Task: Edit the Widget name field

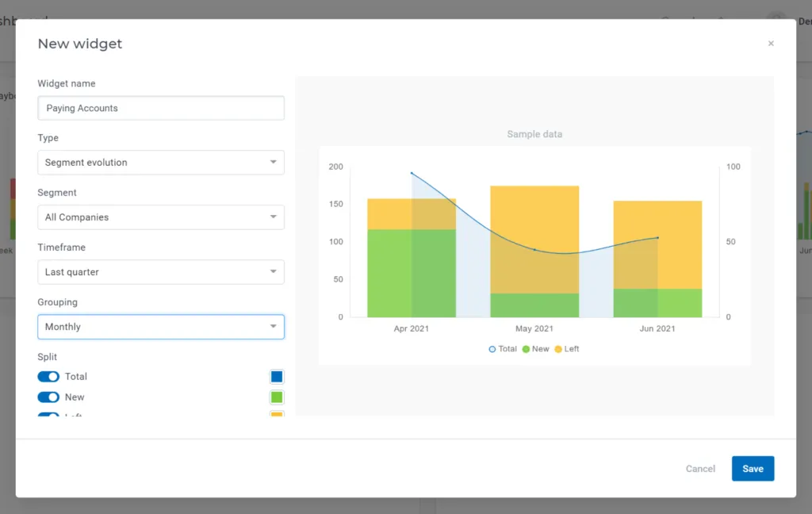Action: click(161, 109)
